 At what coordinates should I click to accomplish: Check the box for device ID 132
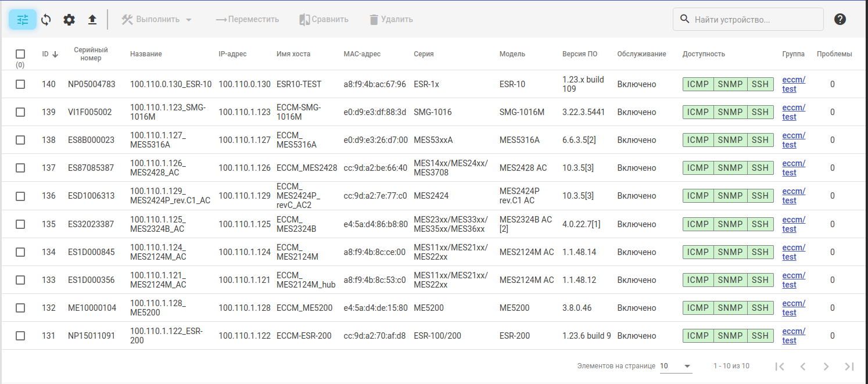pyautogui.click(x=20, y=308)
